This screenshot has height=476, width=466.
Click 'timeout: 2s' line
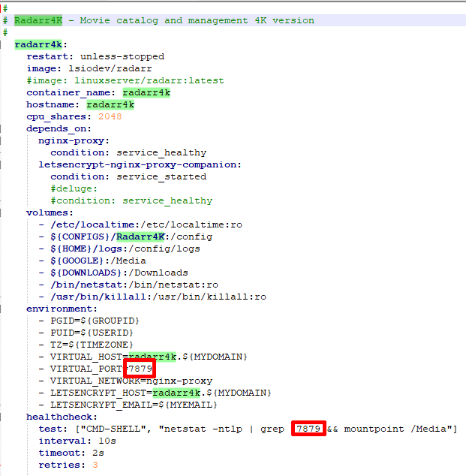(71, 453)
